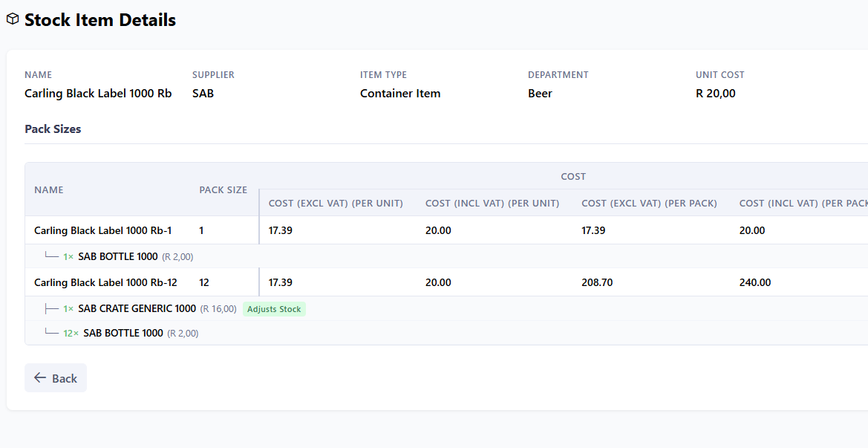Click the cut-off COST (INCL VAT) per pack header
Viewport: 868px width, 448px height.
(x=803, y=204)
